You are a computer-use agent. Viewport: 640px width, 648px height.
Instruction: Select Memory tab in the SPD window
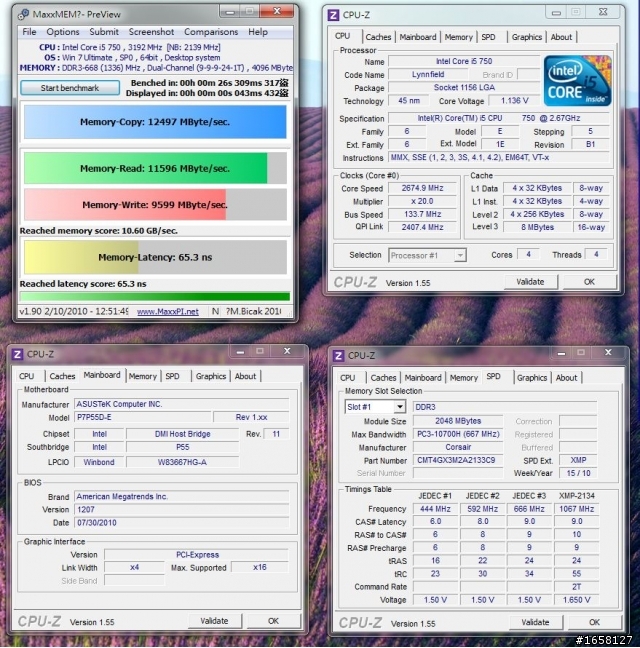click(x=464, y=378)
